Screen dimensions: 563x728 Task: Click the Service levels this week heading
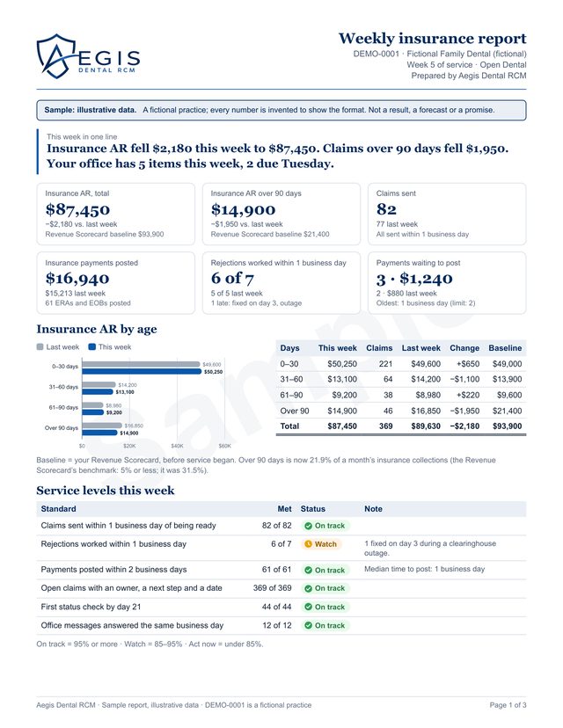pos(106,491)
